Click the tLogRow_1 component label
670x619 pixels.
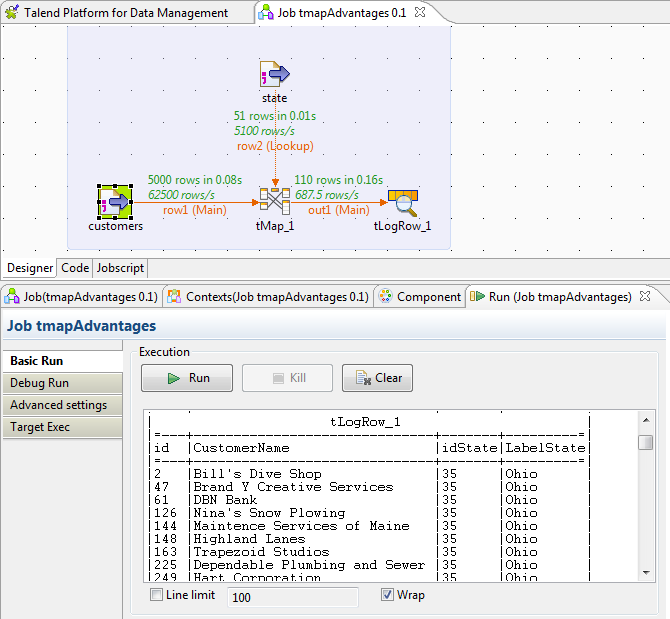pos(403,226)
